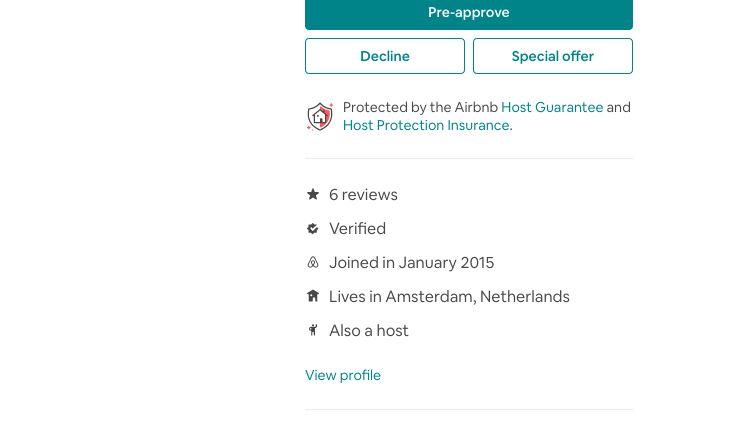Click the View profile link
736x432 pixels.
pyautogui.click(x=343, y=375)
